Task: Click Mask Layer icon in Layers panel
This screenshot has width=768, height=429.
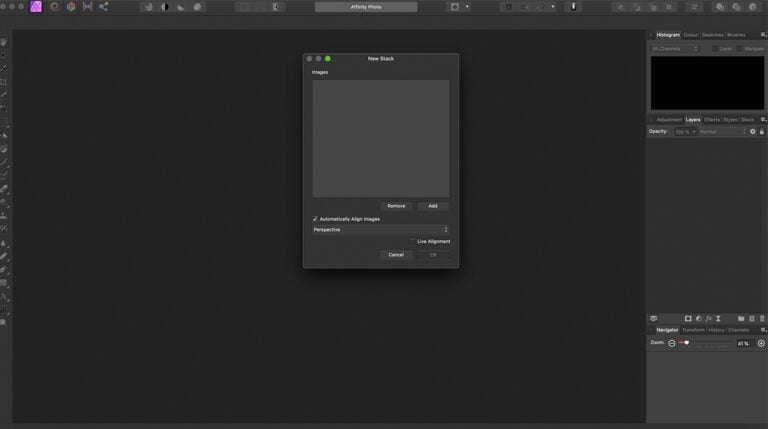Action: tap(688, 319)
